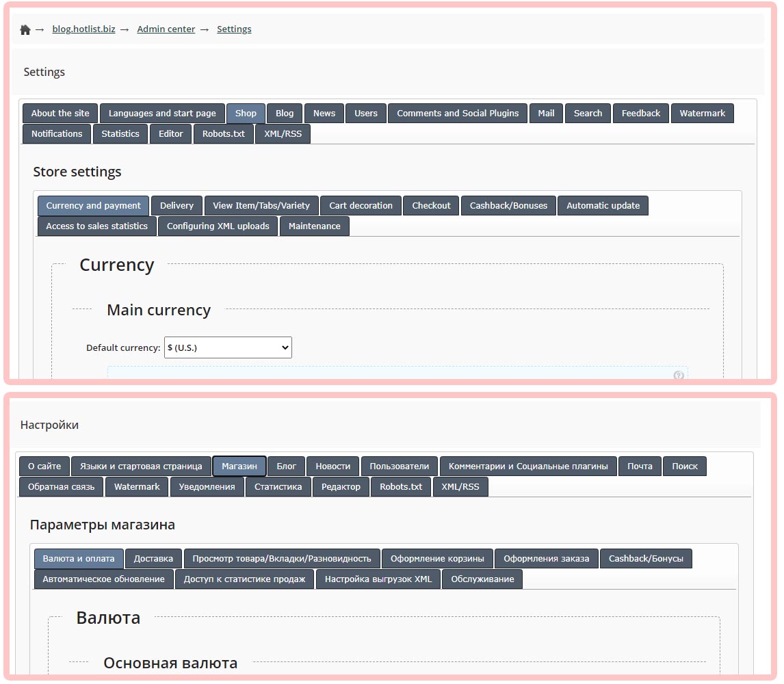Image resolution: width=784 pixels, height=684 pixels.
Task: Open the Cart decoration sub-tab
Action: coord(361,206)
